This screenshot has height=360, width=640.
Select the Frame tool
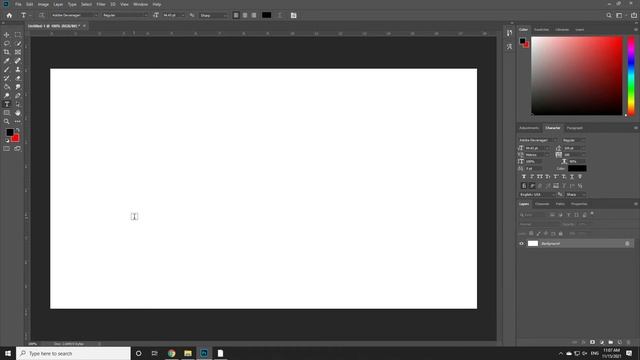pyautogui.click(x=18, y=52)
